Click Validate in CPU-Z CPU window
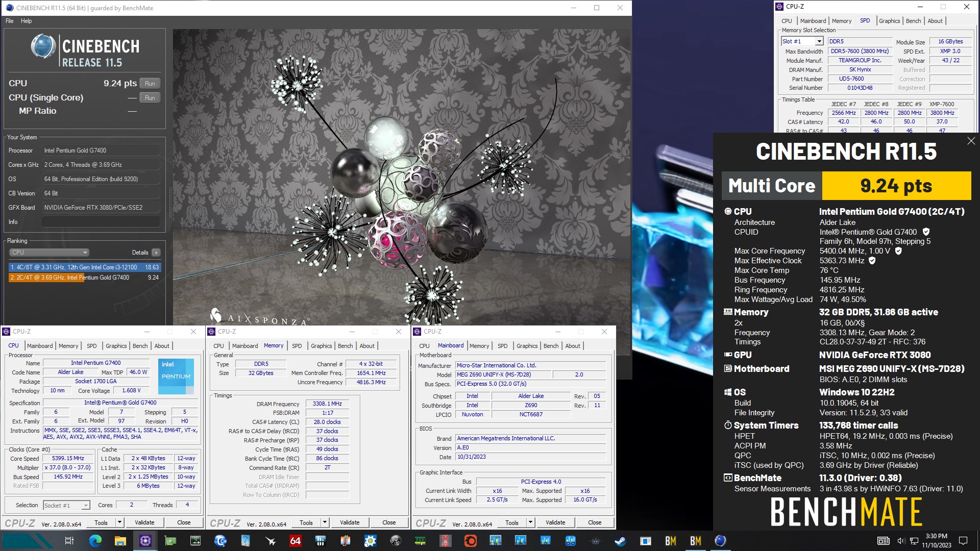The width and height of the screenshot is (980, 551). pos(144,522)
